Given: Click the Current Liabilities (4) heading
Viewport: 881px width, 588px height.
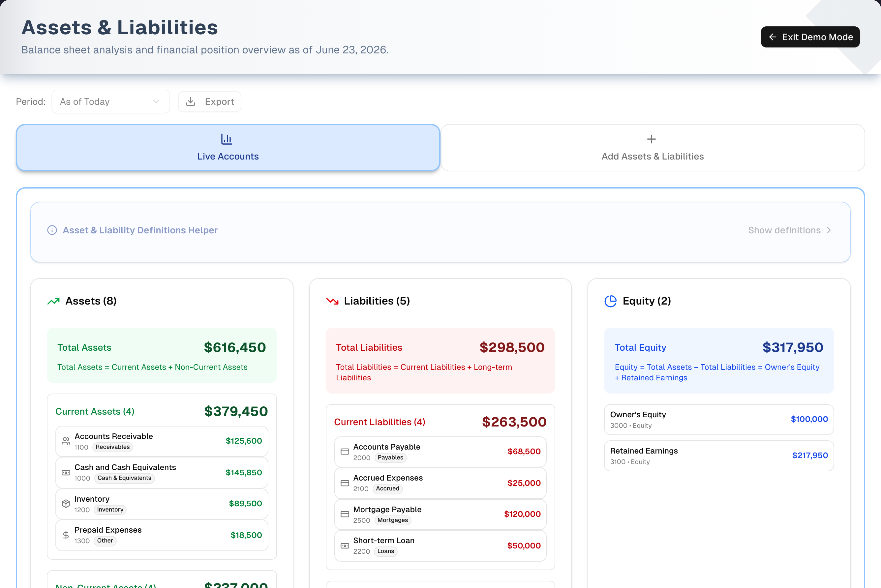Looking at the screenshot, I should (380, 422).
